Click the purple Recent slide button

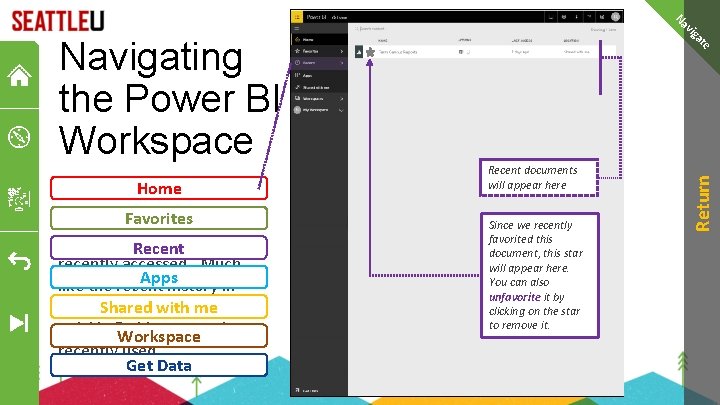pyautogui.click(x=159, y=248)
